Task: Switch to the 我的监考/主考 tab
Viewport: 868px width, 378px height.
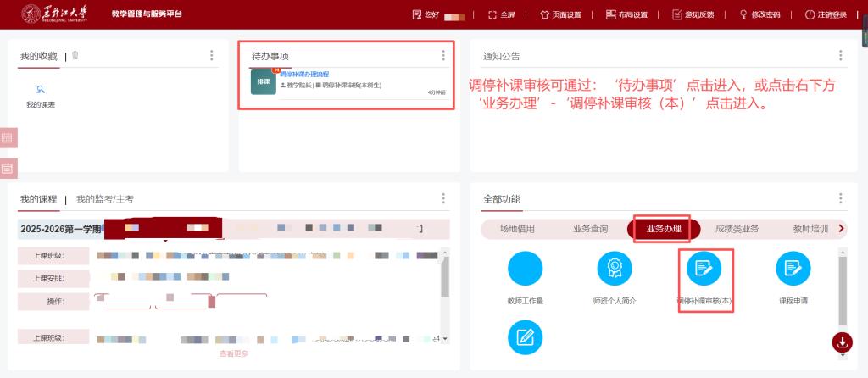Action: 105,199
